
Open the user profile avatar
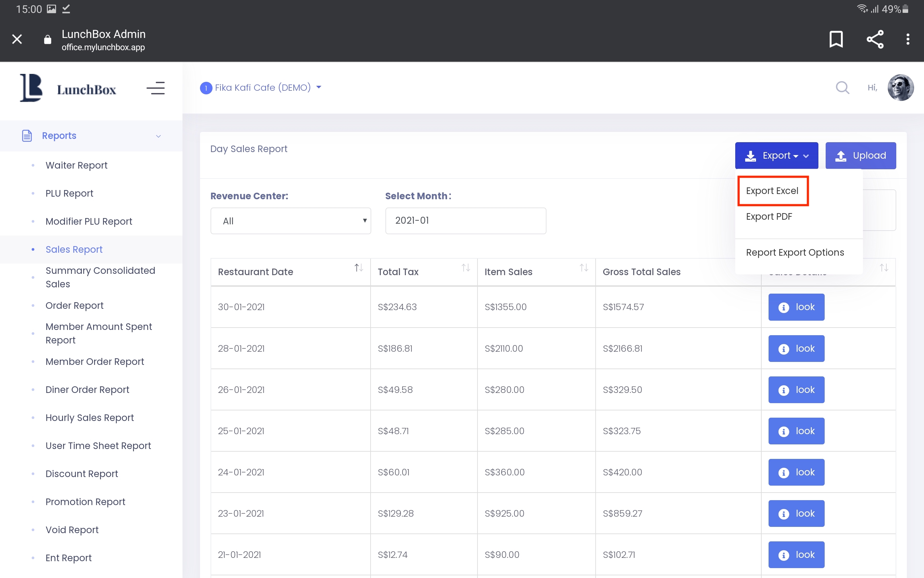tap(900, 87)
